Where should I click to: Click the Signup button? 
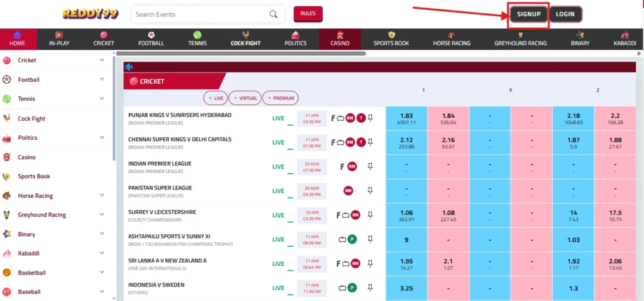(528, 14)
